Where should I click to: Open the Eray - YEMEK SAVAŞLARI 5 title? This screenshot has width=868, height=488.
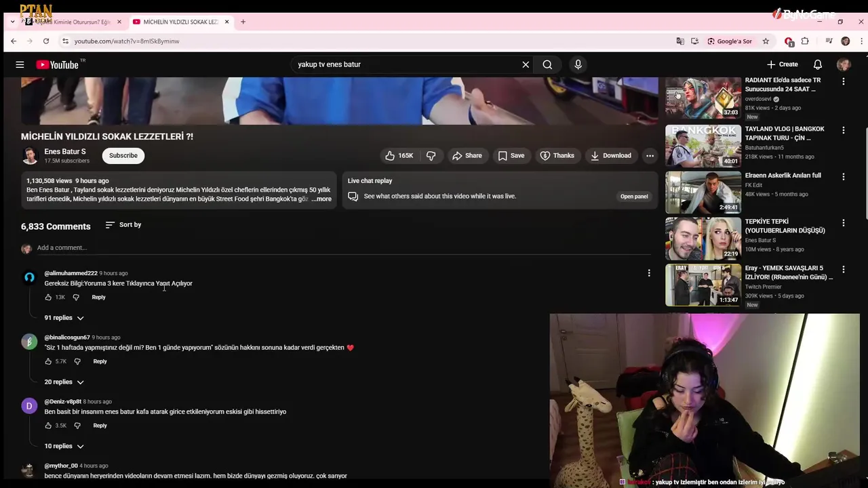[x=789, y=272]
